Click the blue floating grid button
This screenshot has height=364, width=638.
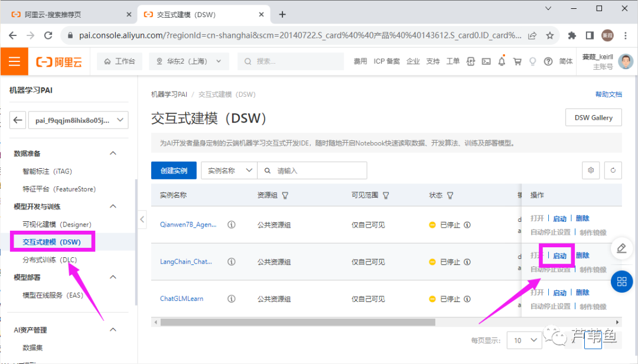pos(621,281)
